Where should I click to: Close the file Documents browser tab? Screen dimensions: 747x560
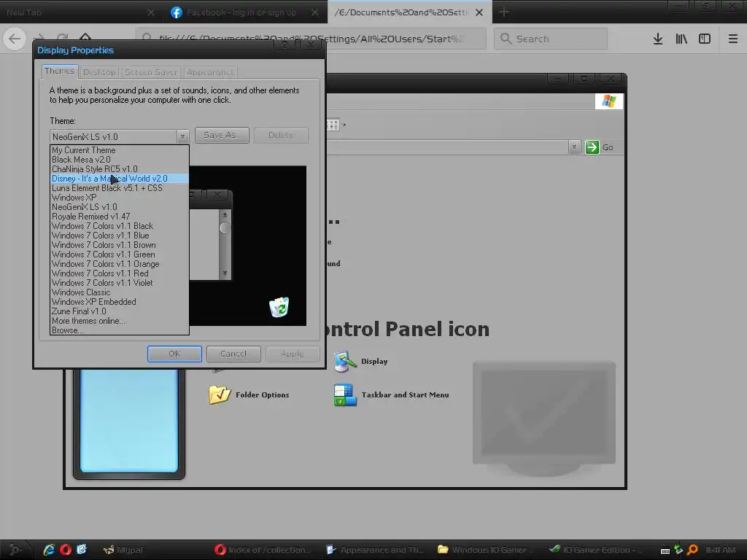(479, 12)
